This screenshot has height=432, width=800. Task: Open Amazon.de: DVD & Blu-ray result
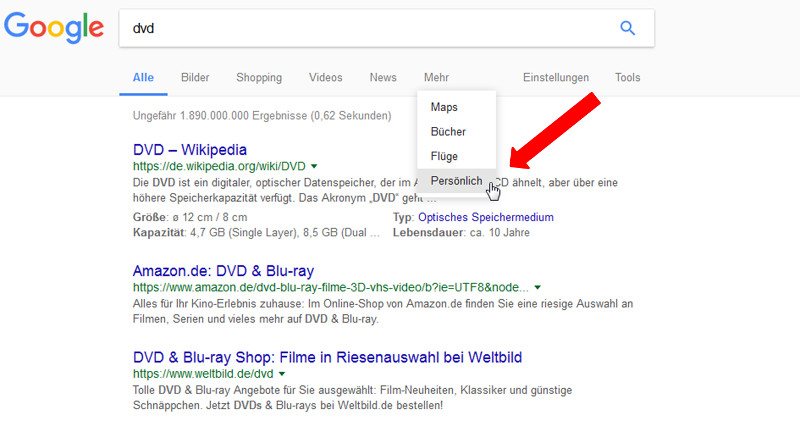pyautogui.click(x=223, y=271)
